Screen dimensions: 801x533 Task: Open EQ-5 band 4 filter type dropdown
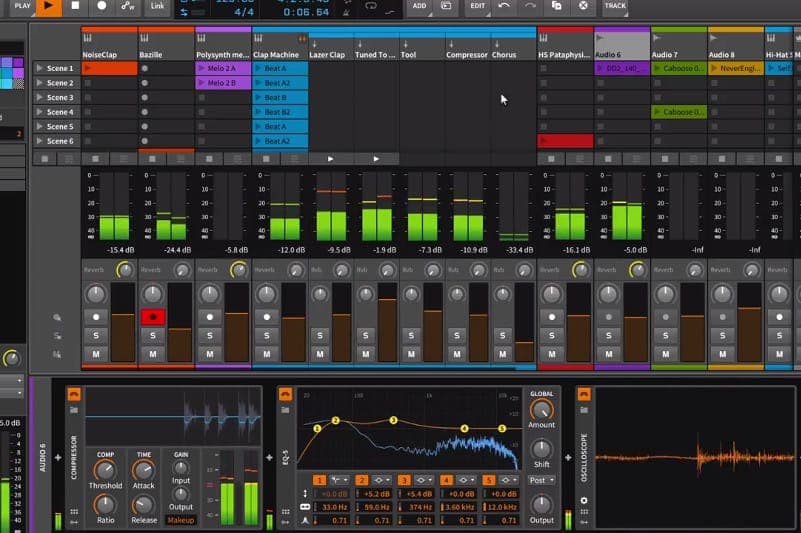coord(467,480)
